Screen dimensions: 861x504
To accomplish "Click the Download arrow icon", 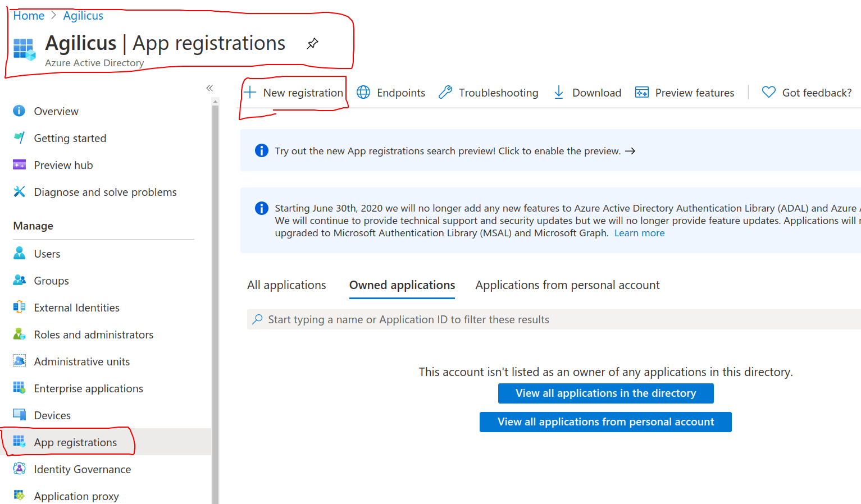I will (x=559, y=93).
